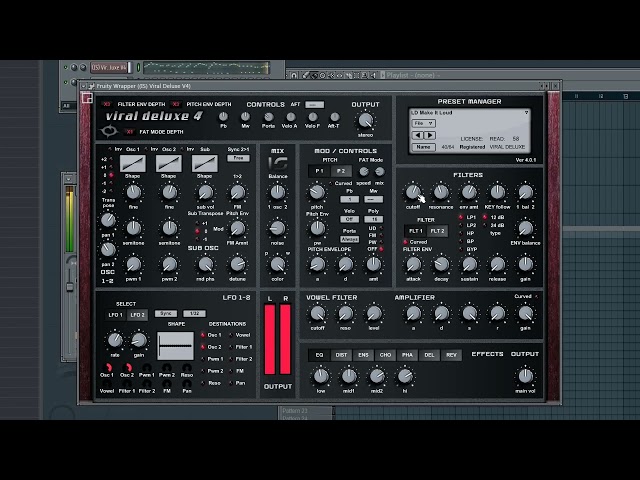Open the preset name dropdown arrow
The width and height of the screenshot is (640, 480).
(526, 113)
